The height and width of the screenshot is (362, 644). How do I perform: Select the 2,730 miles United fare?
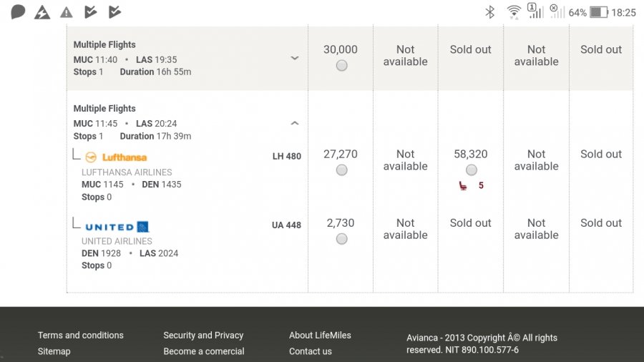pyautogui.click(x=341, y=239)
